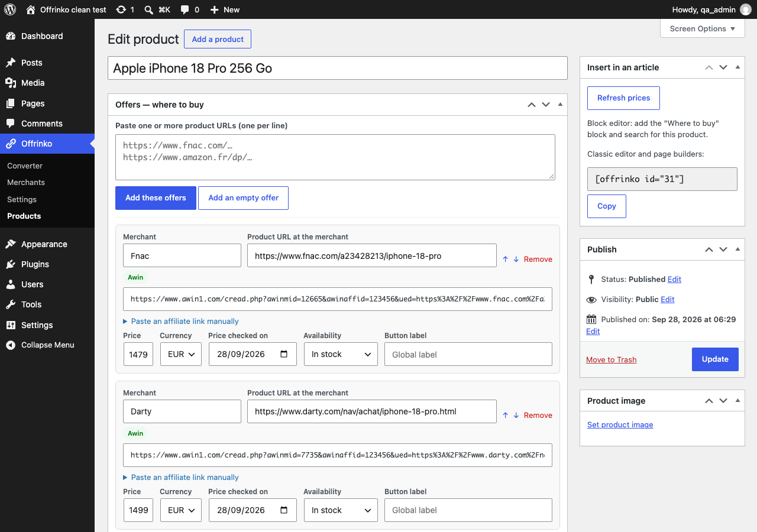757x532 pixels.
Task: Open the Converter submenu
Action: (x=25, y=166)
